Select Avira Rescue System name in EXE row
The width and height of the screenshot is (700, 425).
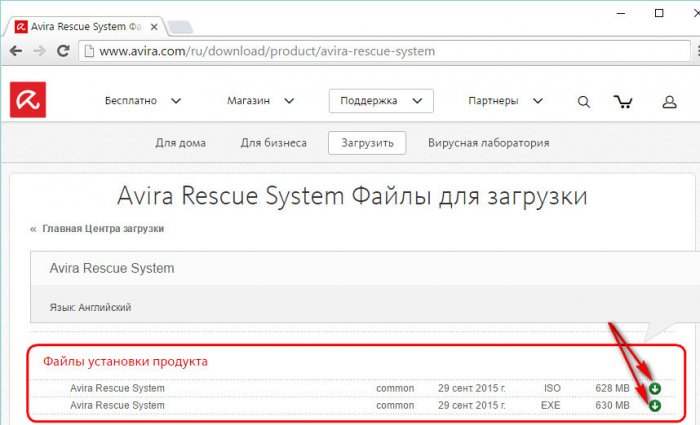(117, 405)
